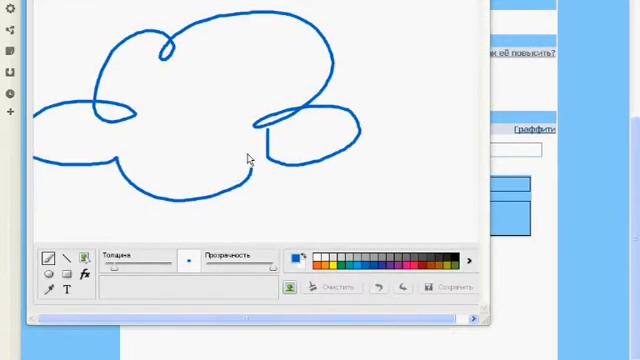Screen dimensions: 640x360
Task: Click the bookmark icon in left sidebar
Action: click(10, 72)
